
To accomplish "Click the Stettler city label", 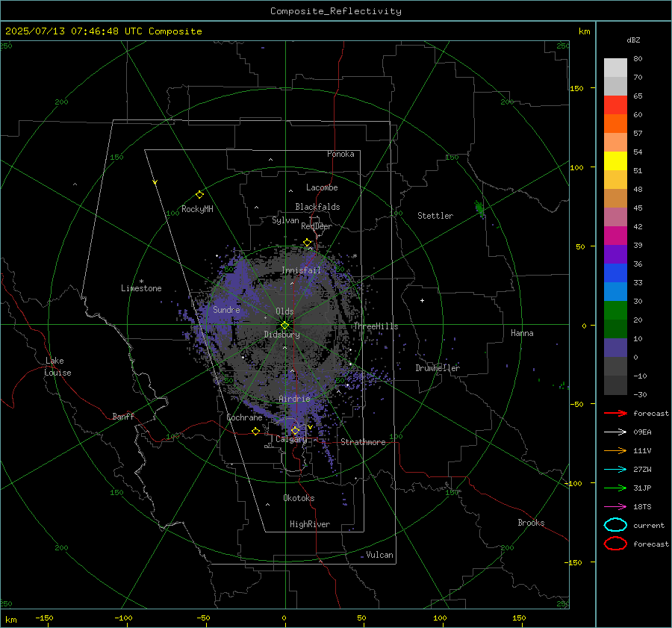I will pyautogui.click(x=435, y=216).
